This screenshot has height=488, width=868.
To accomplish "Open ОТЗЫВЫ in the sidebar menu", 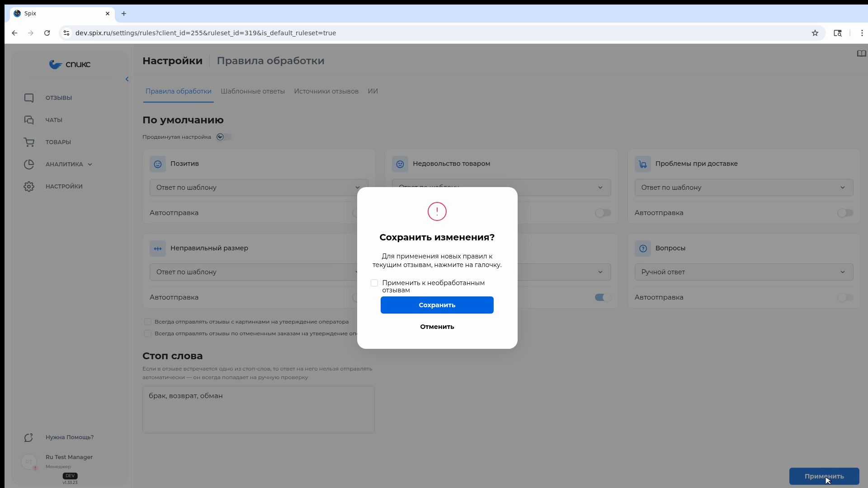I will coord(59,98).
